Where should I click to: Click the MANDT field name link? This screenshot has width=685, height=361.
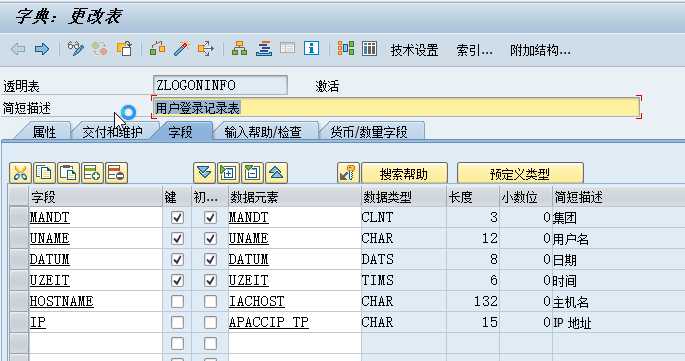[49, 217]
